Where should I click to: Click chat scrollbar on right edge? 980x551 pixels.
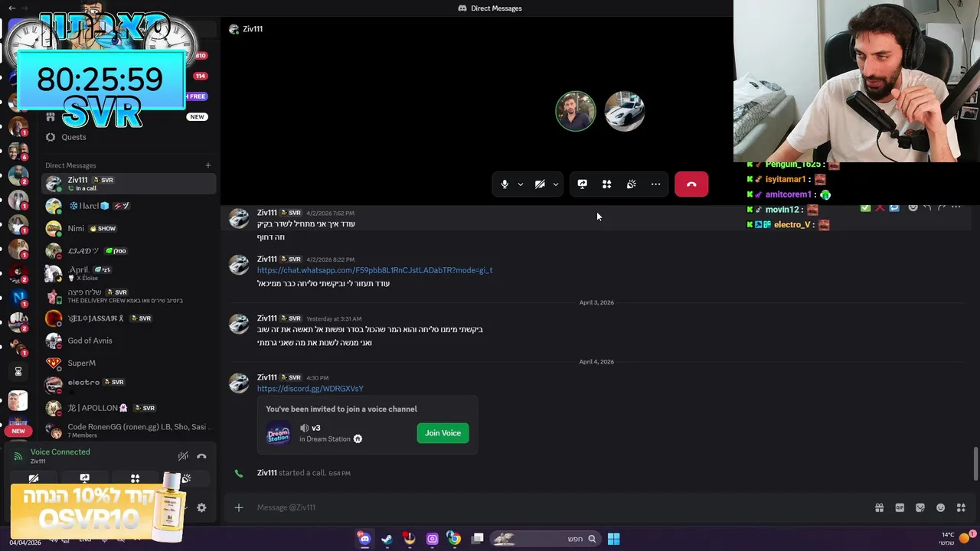975,463
